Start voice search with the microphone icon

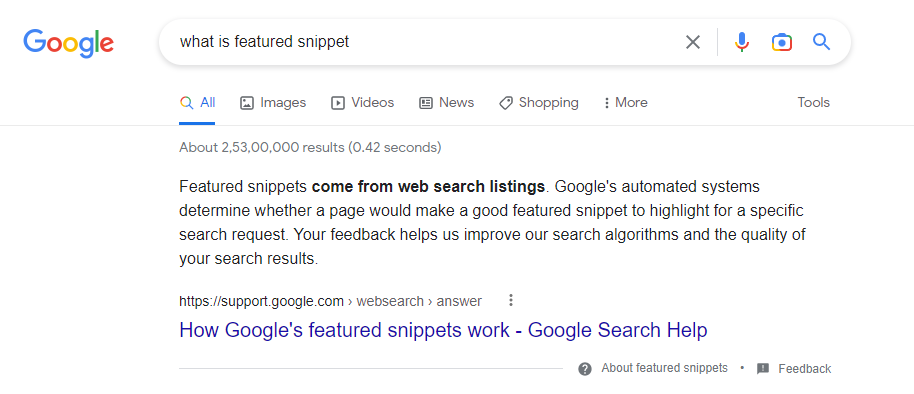coord(741,42)
